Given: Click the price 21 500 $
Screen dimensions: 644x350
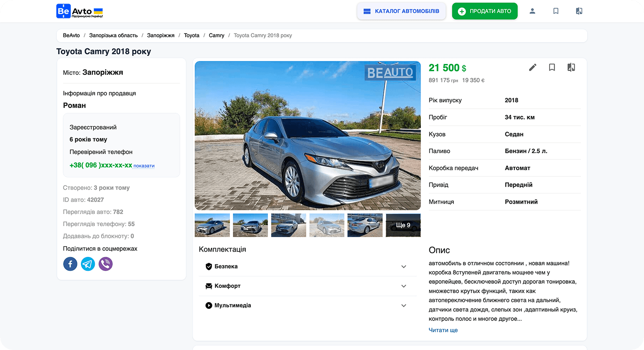Looking at the screenshot, I should point(448,68).
